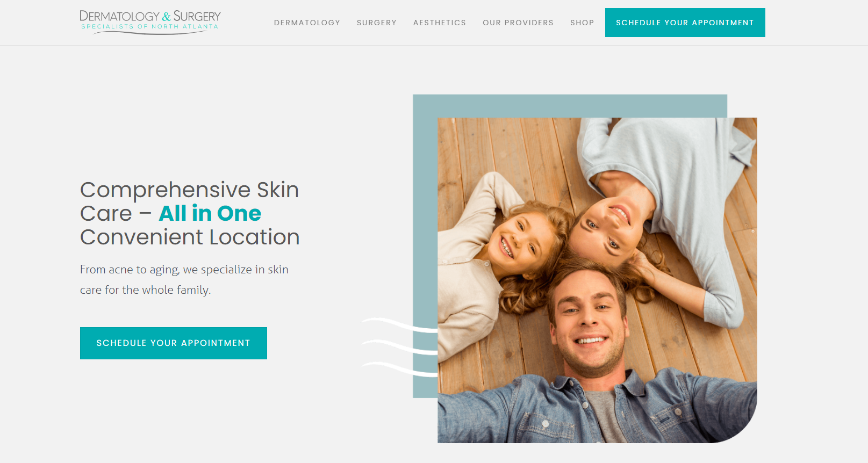Go to the Aesthetics section
This screenshot has width=868, height=463.
click(440, 23)
